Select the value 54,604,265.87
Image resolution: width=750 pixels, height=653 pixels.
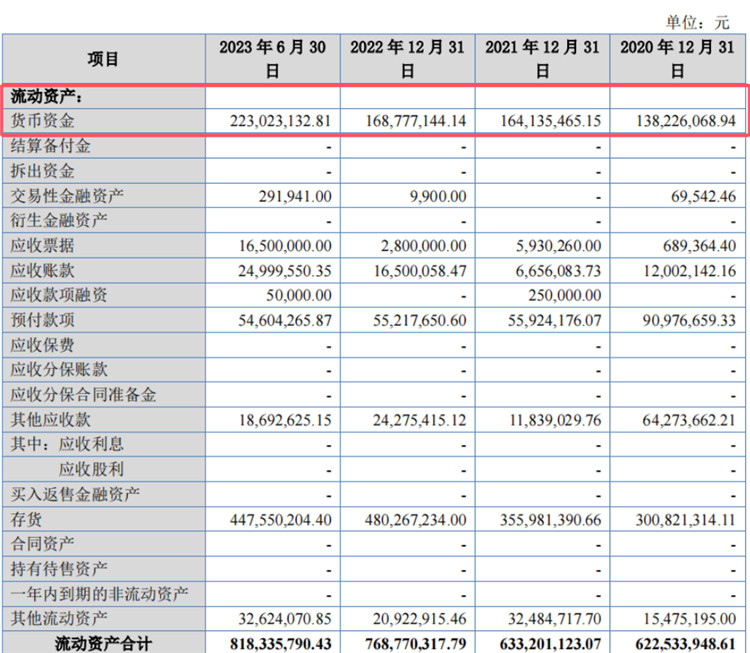(x=285, y=321)
